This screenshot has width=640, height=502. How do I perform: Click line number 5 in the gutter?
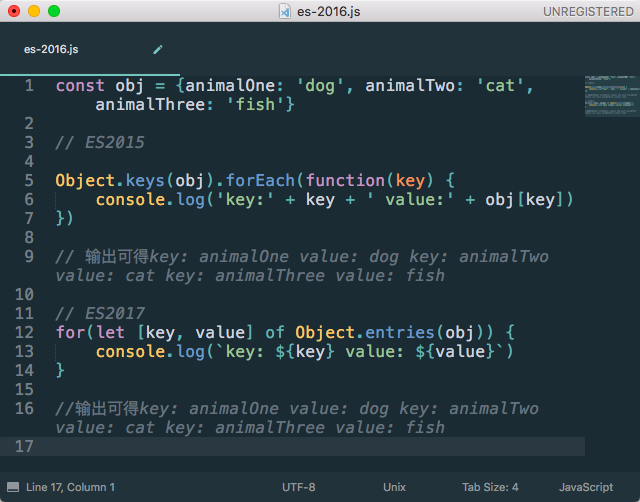pos(29,180)
